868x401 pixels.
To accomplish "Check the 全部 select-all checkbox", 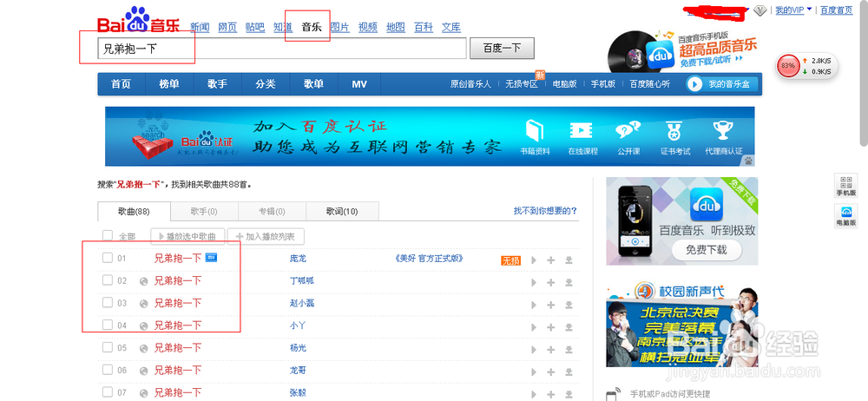I will (108, 235).
